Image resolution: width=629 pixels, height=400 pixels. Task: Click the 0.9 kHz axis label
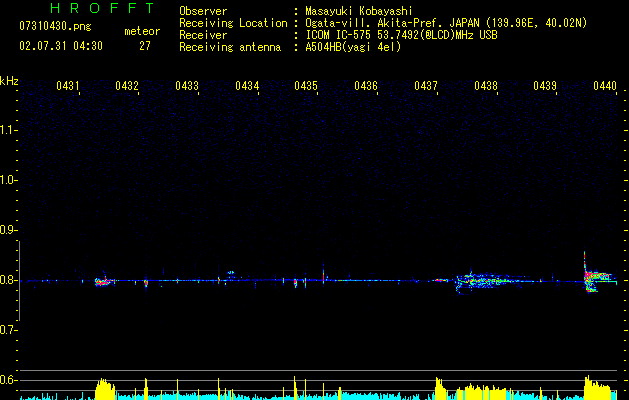[x=8, y=230]
